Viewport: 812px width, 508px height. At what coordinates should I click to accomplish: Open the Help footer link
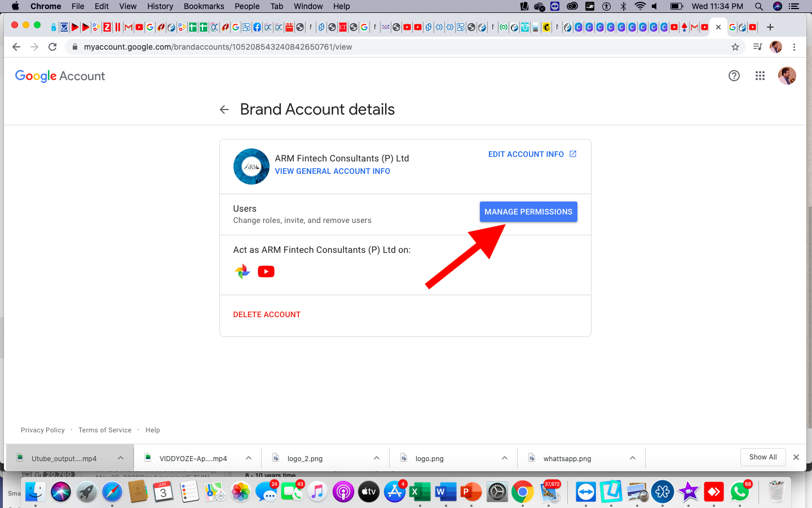[x=153, y=430]
